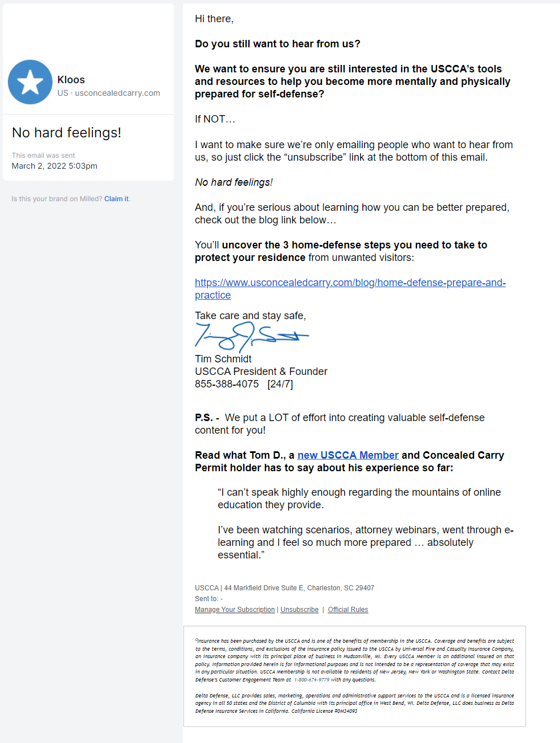Click the new USCCA Member link
The height and width of the screenshot is (743, 560).
(x=348, y=455)
